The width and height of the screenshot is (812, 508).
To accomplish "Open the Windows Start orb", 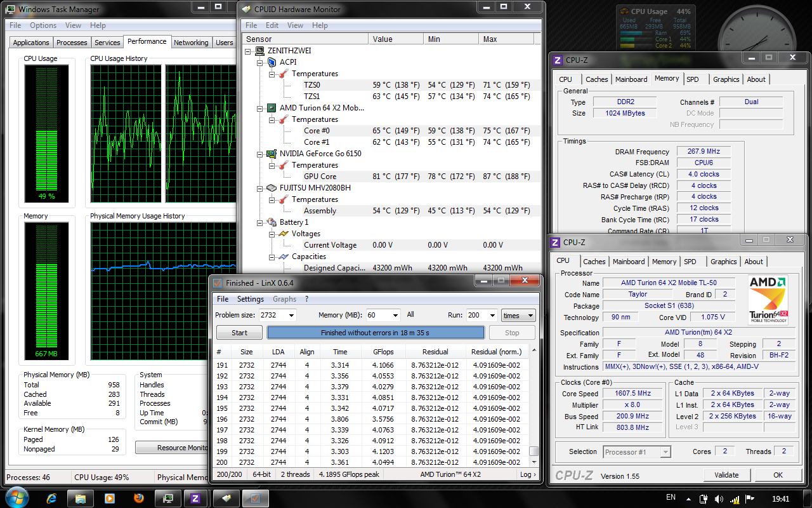I will (16, 498).
